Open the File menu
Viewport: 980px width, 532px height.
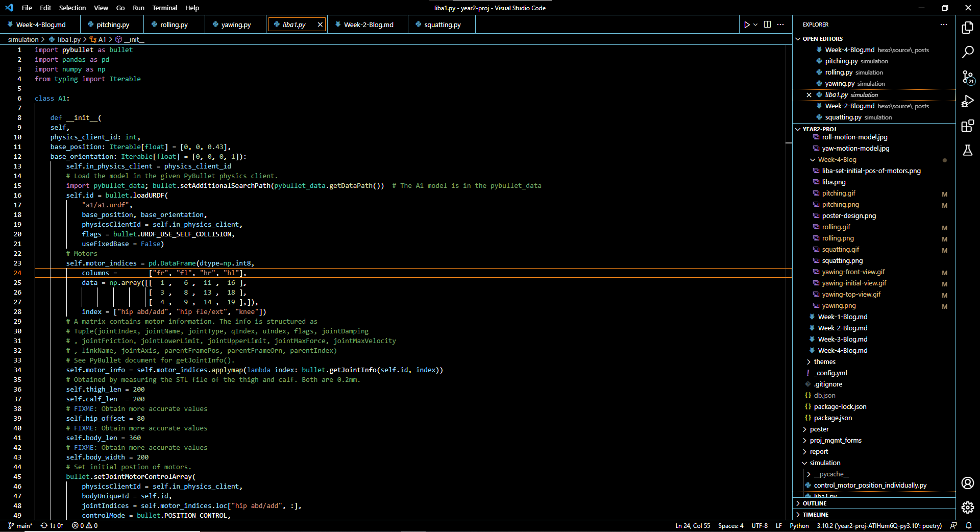click(27, 8)
